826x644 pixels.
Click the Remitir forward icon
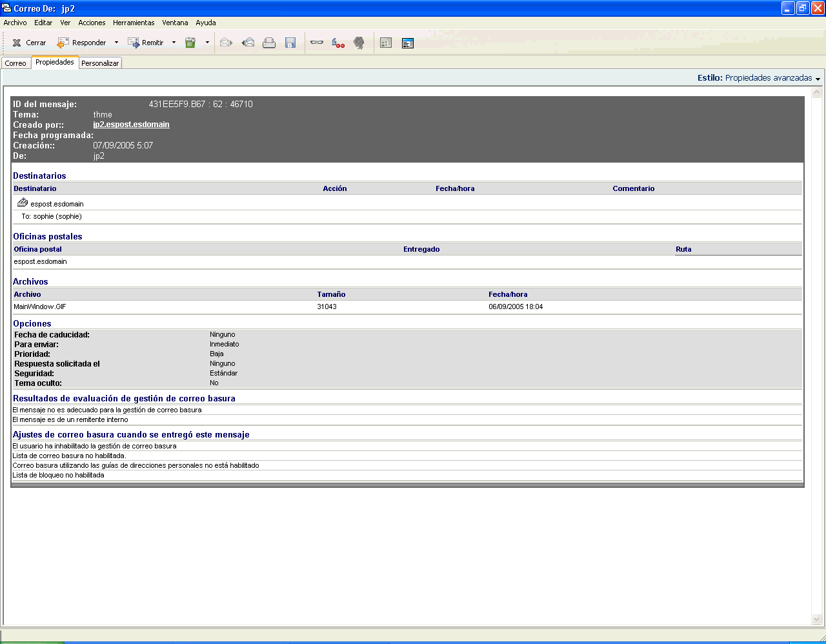[x=134, y=43]
